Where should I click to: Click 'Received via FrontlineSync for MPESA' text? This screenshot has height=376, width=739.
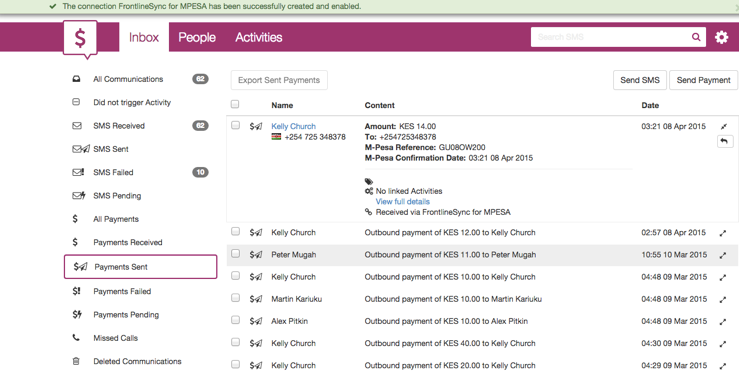pos(443,212)
